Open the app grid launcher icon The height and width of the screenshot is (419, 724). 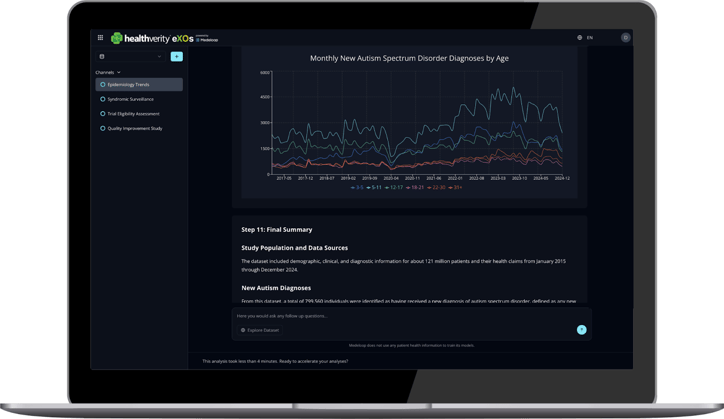(100, 38)
